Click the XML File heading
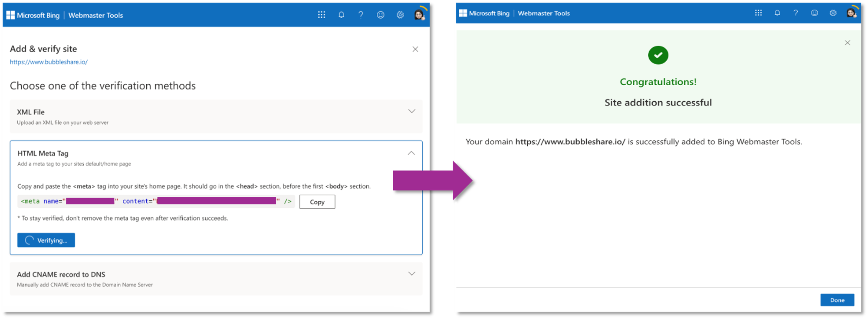Viewport: 868px width, 319px height. click(31, 112)
